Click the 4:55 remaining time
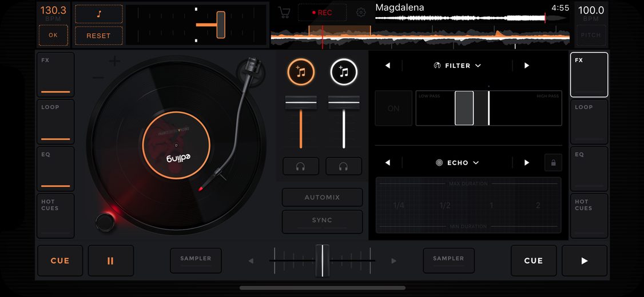Image resolution: width=644 pixels, height=297 pixels. coord(560,8)
